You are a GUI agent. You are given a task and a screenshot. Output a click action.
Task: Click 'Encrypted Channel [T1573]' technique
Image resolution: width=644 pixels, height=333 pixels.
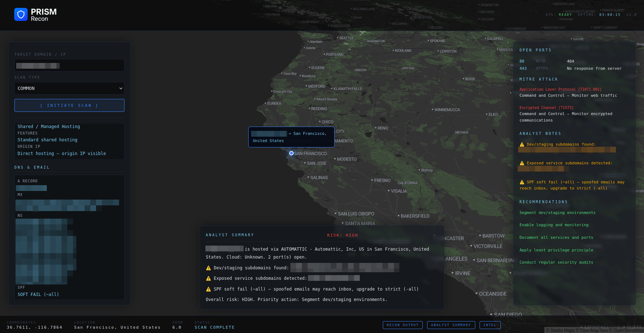point(547,108)
